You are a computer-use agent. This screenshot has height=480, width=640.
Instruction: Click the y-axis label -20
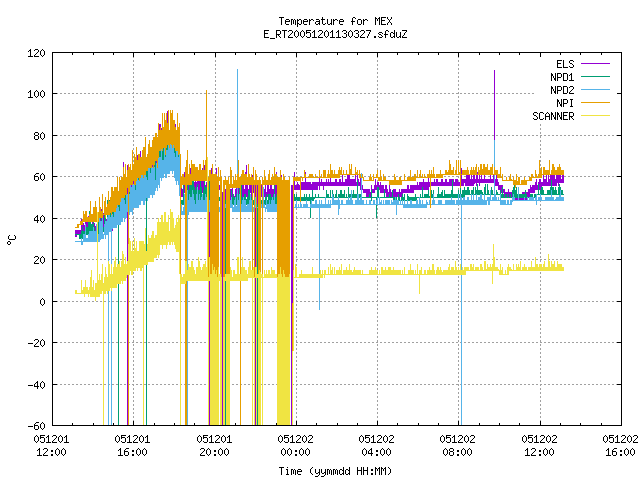pyautogui.click(x=36, y=343)
